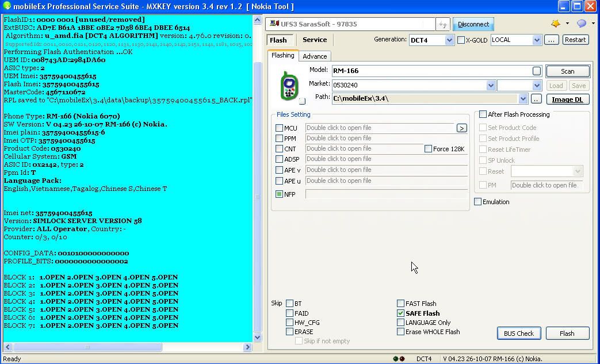The width and height of the screenshot is (600, 364).
Task: Toggle the APE u checkbox
Action: click(x=280, y=181)
